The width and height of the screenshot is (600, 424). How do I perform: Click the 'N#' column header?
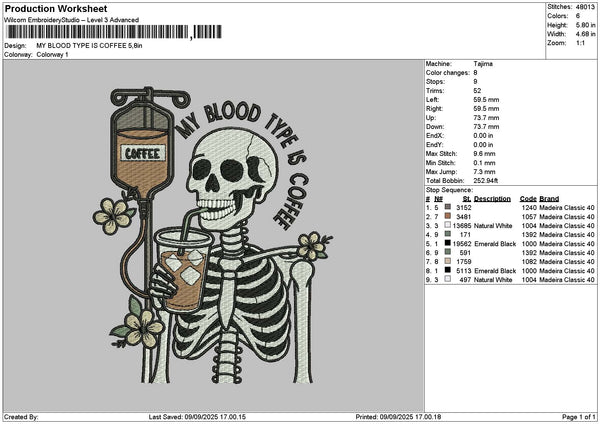439,199
